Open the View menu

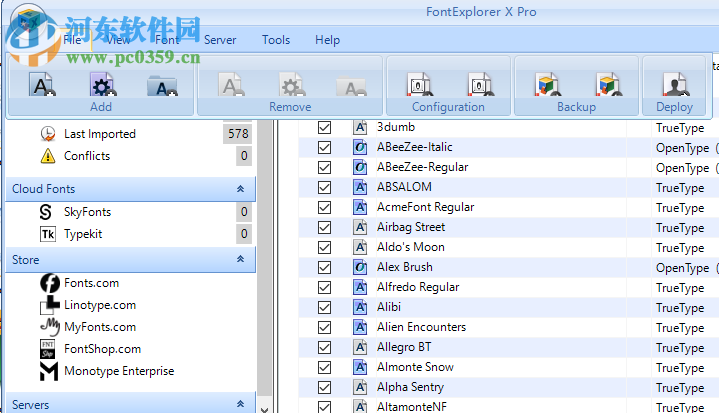tap(118, 40)
